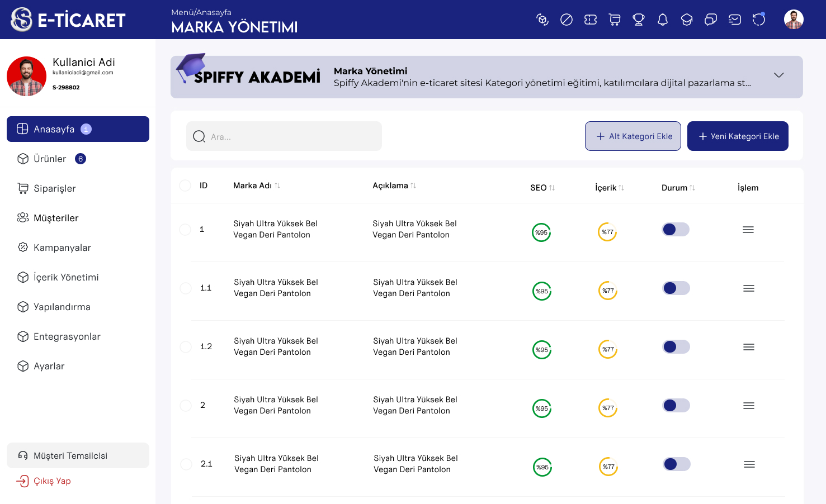Click the shopping cart icon in header
The width and height of the screenshot is (826, 504).
click(x=615, y=20)
